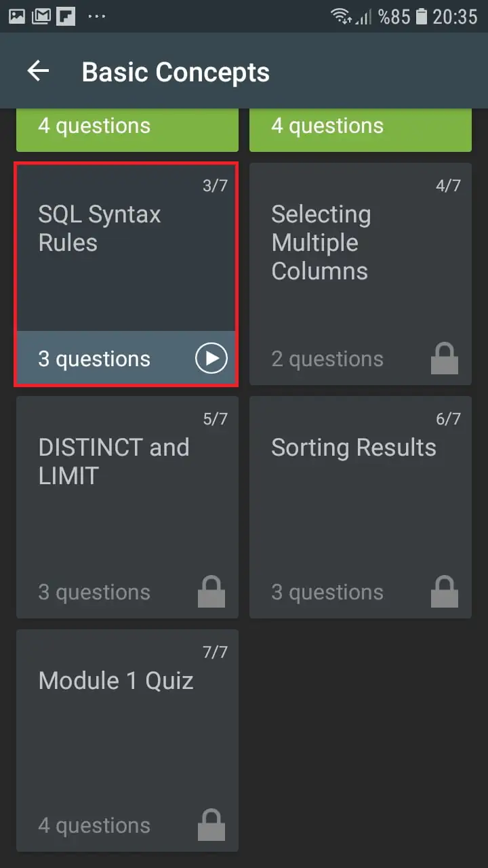Tap the Basic Concepts title
This screenshot has height=868, width=488.
tap(176, 72)
